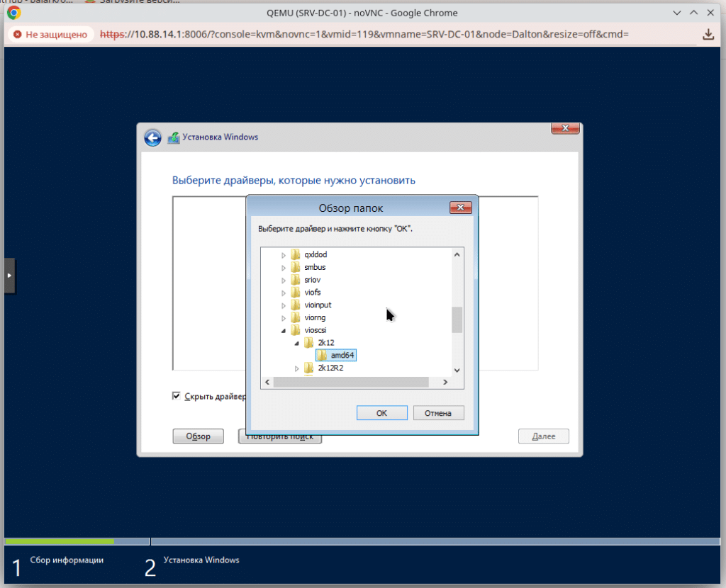Click the qxldod folder icon

[x=296, y=254]
